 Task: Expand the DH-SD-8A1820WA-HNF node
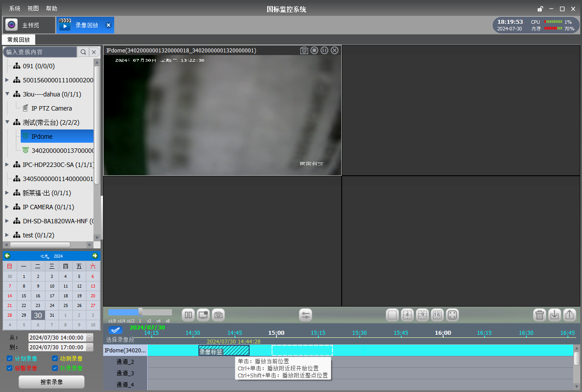[7, 221]
